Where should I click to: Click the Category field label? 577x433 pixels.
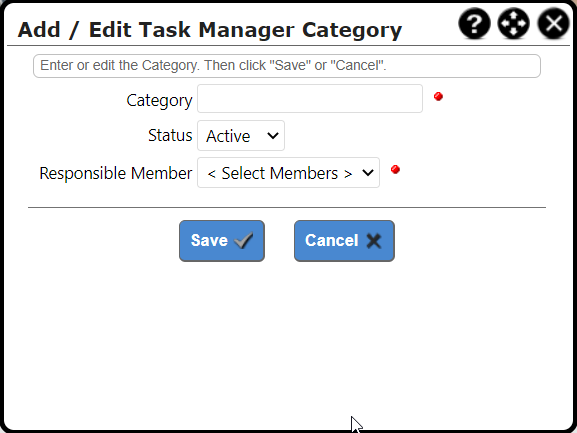[x=159, y=100]
